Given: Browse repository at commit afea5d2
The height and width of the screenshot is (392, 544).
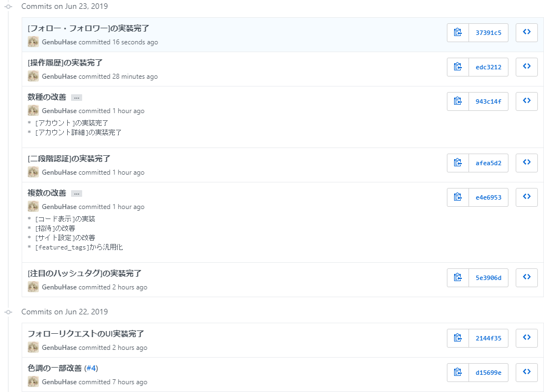Looking at the screenshot, I should pos(527,163).
